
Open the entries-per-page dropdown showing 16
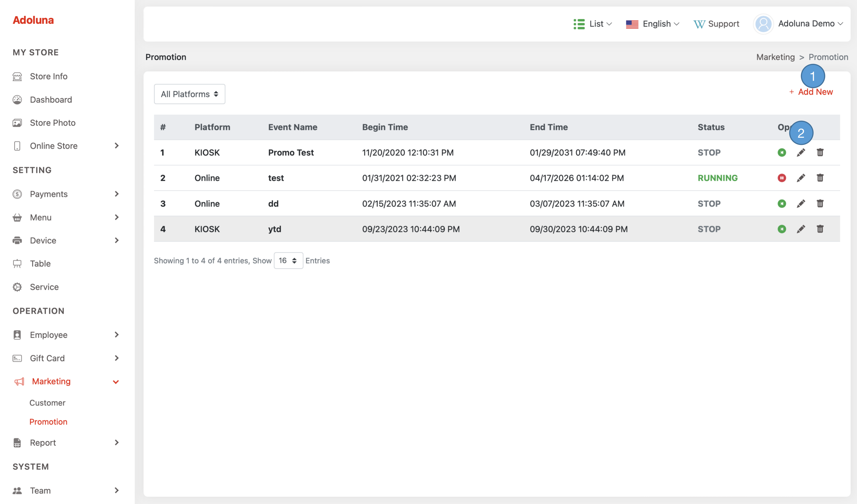coord(288,261)
